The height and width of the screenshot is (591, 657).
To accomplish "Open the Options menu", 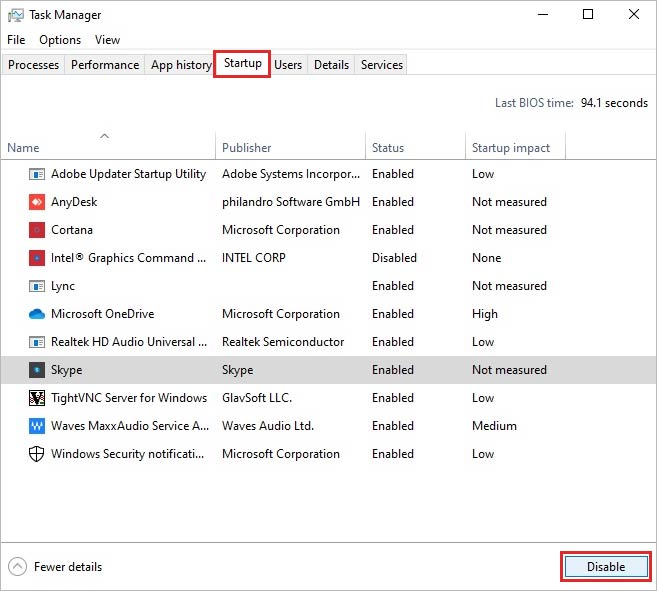I will click(x=60, y=40).
